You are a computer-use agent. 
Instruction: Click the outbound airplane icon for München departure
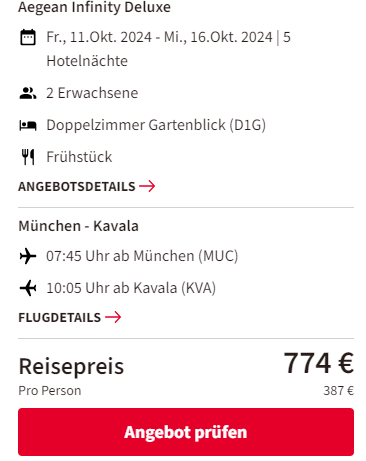click(28, 256)
